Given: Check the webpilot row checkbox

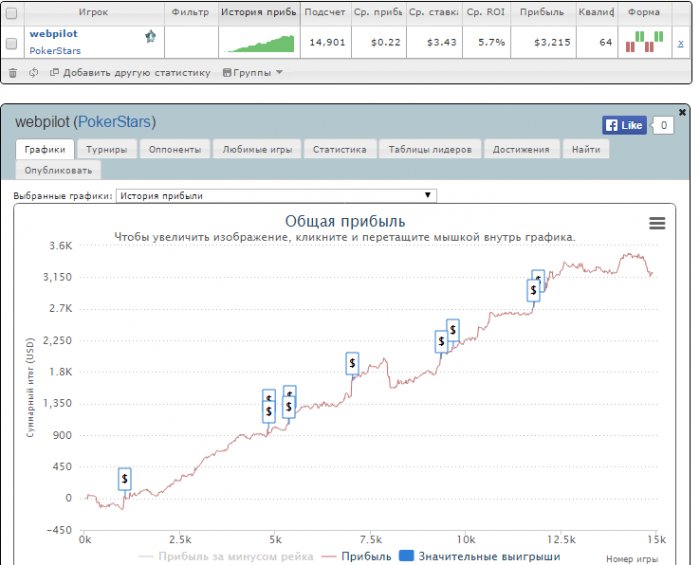Looking at the screenshot, I should pos(12,43).
